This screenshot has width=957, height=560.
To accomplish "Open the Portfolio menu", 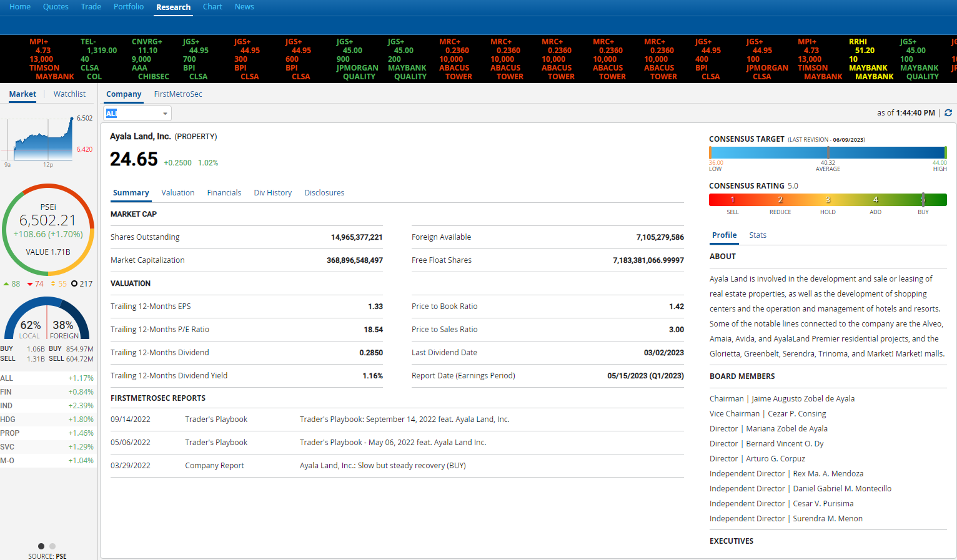I will (129, 7).
